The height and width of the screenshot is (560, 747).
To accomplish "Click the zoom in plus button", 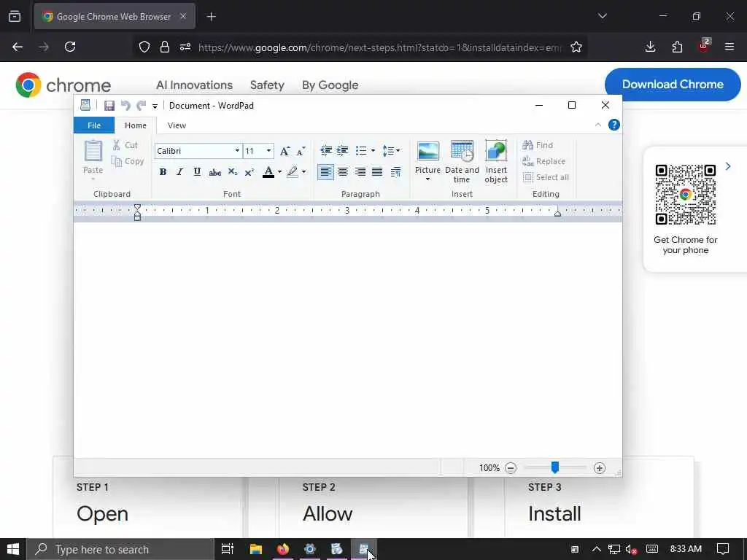I will pos(600,468).
